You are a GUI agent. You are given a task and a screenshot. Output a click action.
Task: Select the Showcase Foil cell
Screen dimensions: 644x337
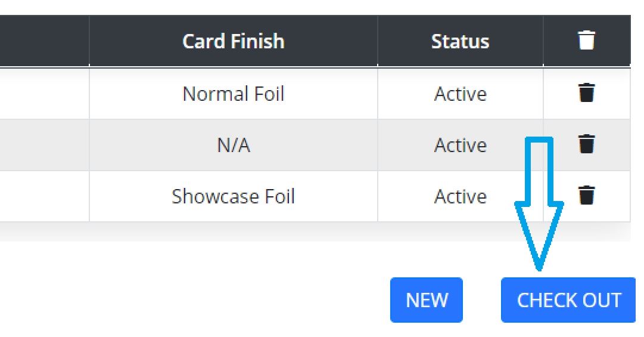click(x=234, y=196)
